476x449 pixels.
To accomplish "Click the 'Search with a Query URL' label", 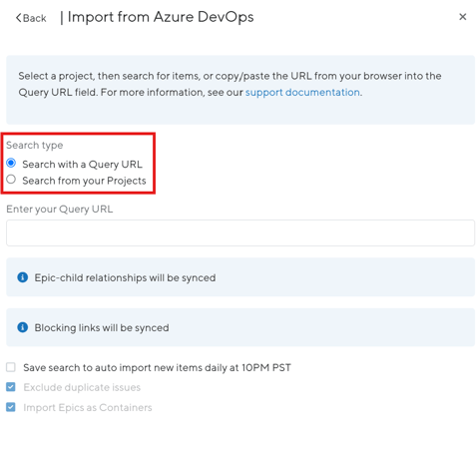I will pyautogui.click(x=82, y=165).
